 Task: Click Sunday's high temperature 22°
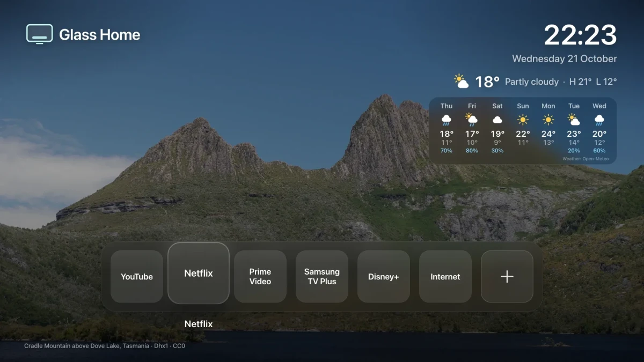pos(523,134)
